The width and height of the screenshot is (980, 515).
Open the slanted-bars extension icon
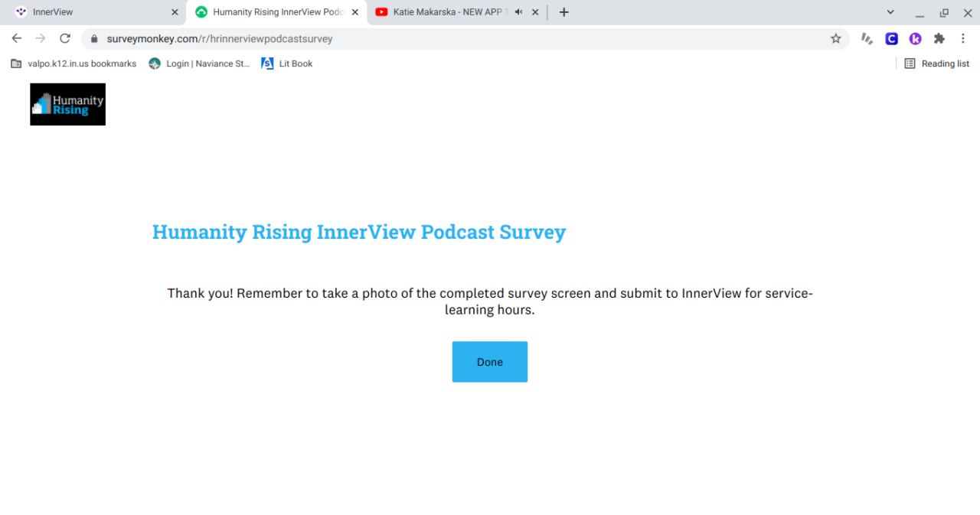click(867, 38)
